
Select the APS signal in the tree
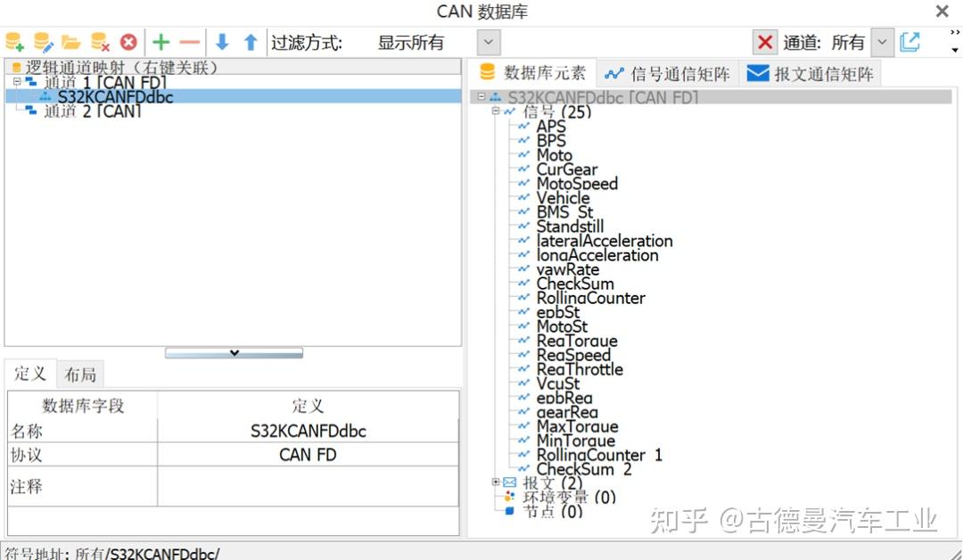click(551, 126)
